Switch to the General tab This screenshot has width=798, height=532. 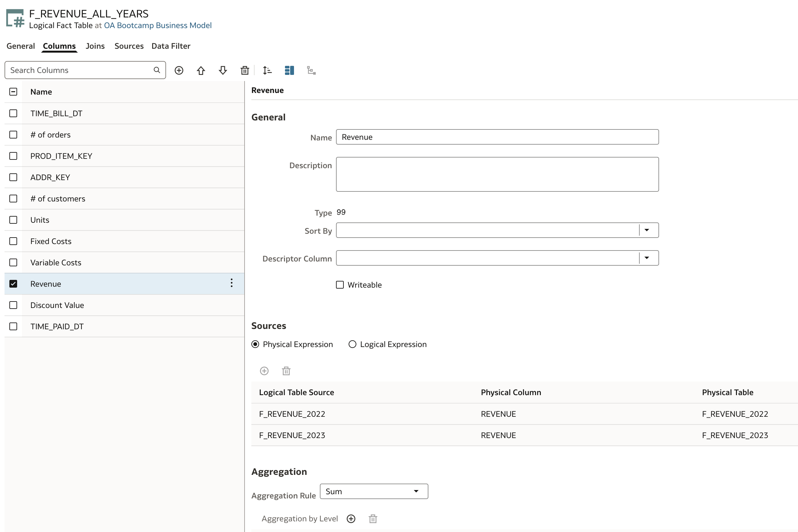21,46
